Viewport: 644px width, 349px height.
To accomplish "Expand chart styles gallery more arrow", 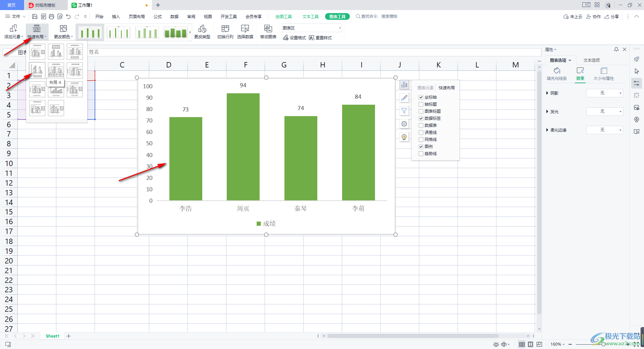I will 190,33.
